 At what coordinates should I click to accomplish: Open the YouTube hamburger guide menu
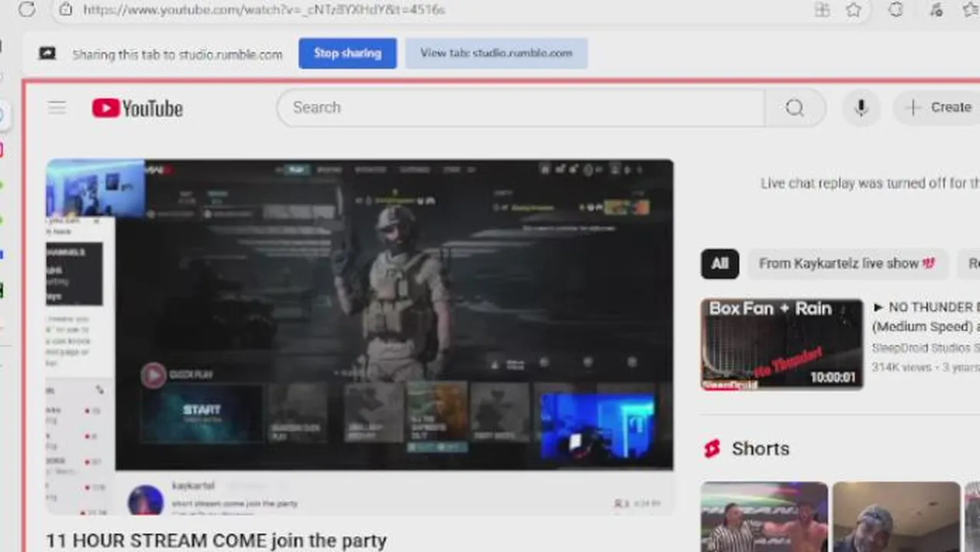pos(57,107)
